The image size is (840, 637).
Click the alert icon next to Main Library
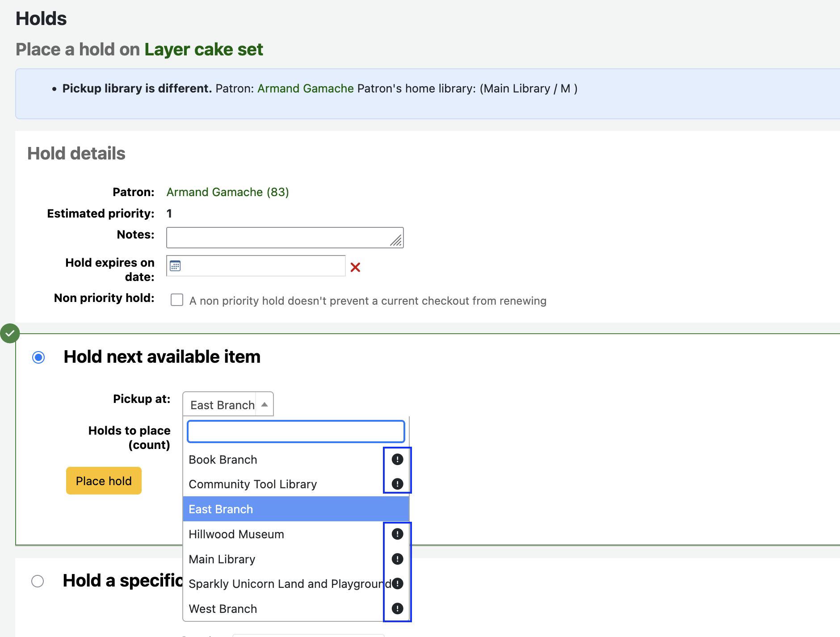pos(397,559)
